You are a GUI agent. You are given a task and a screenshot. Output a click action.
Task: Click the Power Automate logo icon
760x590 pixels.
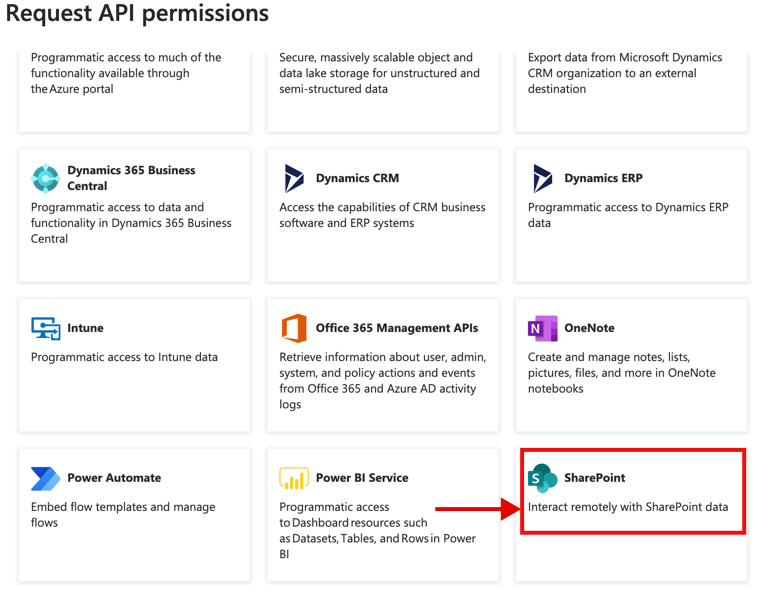pos(46,478)
